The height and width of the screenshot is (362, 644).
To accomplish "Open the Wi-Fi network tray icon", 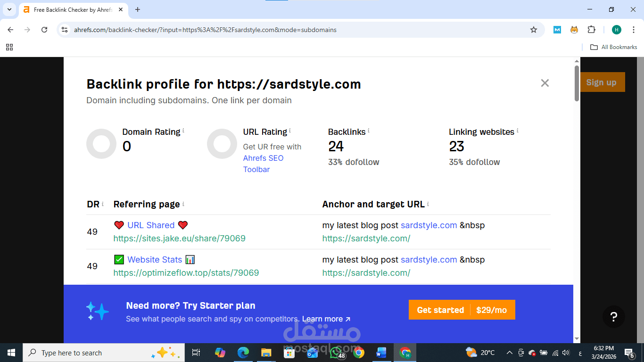I will 555,353.
